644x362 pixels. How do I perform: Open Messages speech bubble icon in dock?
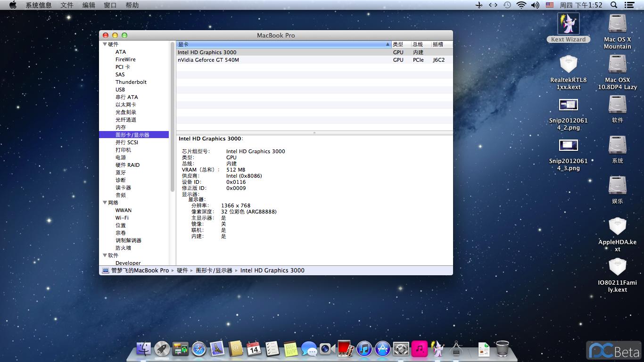click(x=309, y=349)
